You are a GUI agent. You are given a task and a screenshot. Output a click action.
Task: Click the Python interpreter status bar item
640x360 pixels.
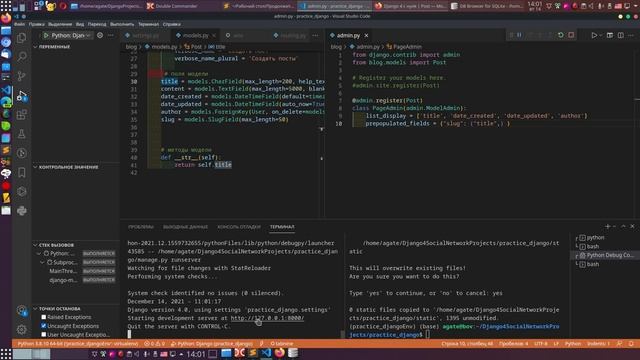click(78, 344)
